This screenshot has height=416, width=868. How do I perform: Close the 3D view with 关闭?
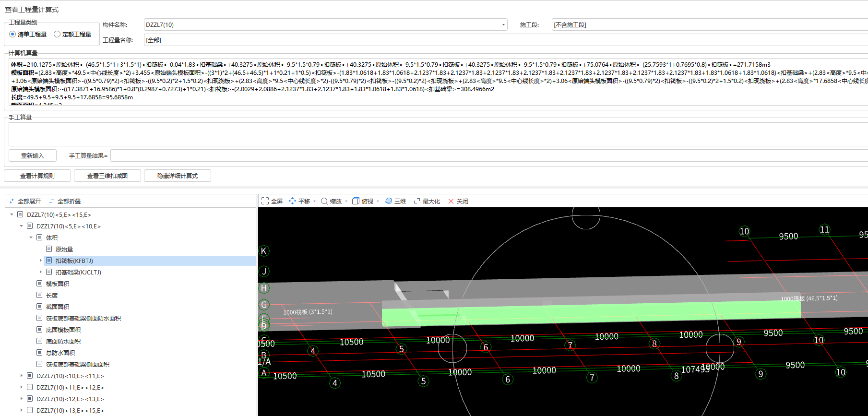tap(458, 201)
